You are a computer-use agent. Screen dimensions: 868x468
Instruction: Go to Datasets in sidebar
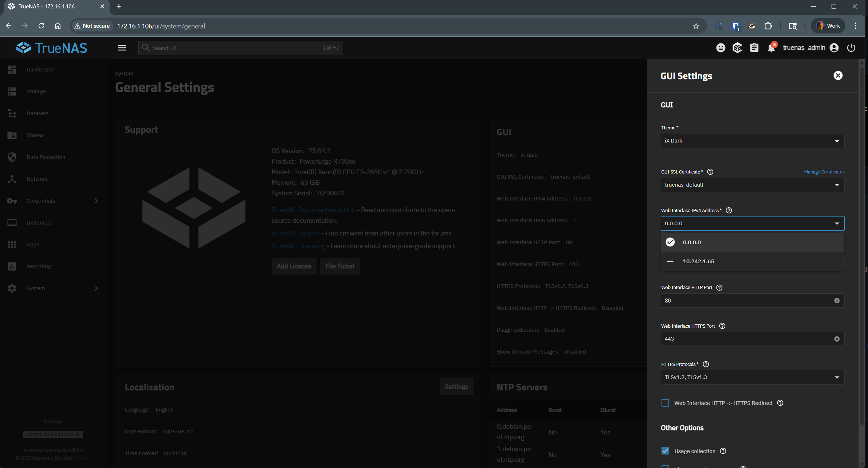(54, 113)
